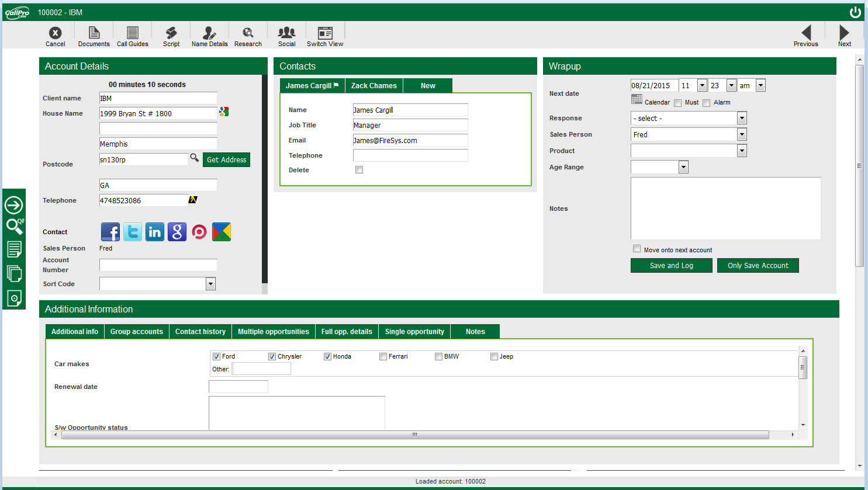Click the Save and Log button
This screenshot has height=490, width=868.
(672, 266)
